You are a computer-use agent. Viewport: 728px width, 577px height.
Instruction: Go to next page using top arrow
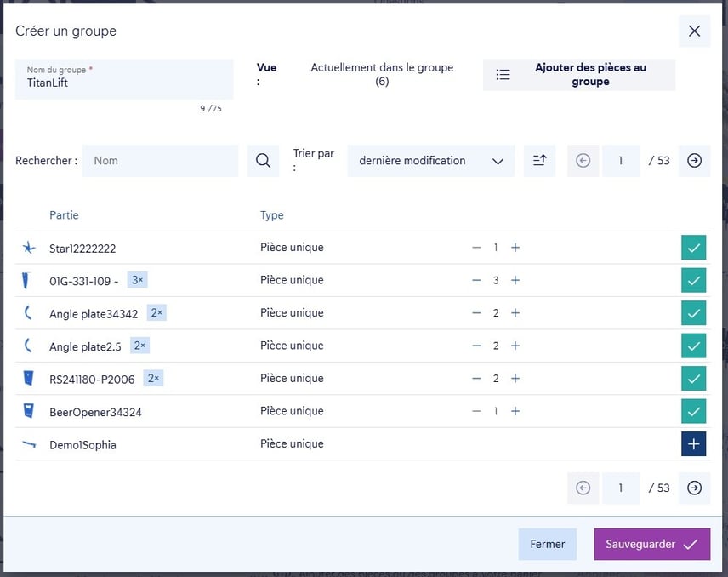(x=694, y=161)
